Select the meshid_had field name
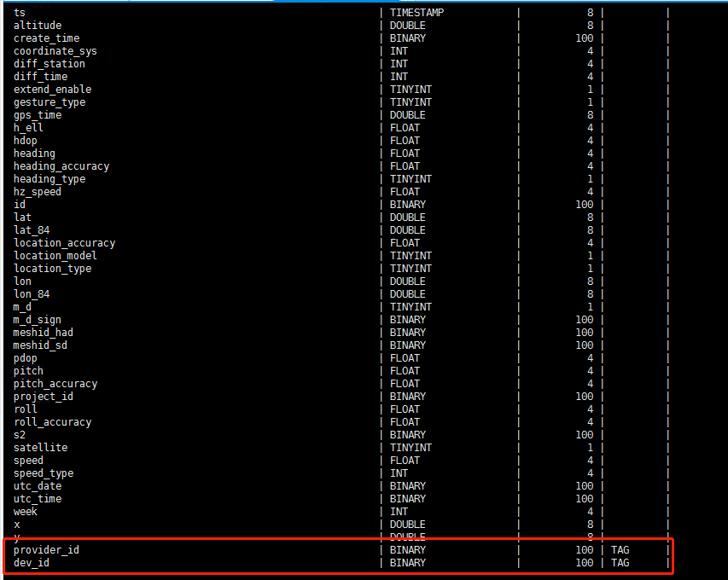This screenshot has width=728, height=580. point(43,332)
